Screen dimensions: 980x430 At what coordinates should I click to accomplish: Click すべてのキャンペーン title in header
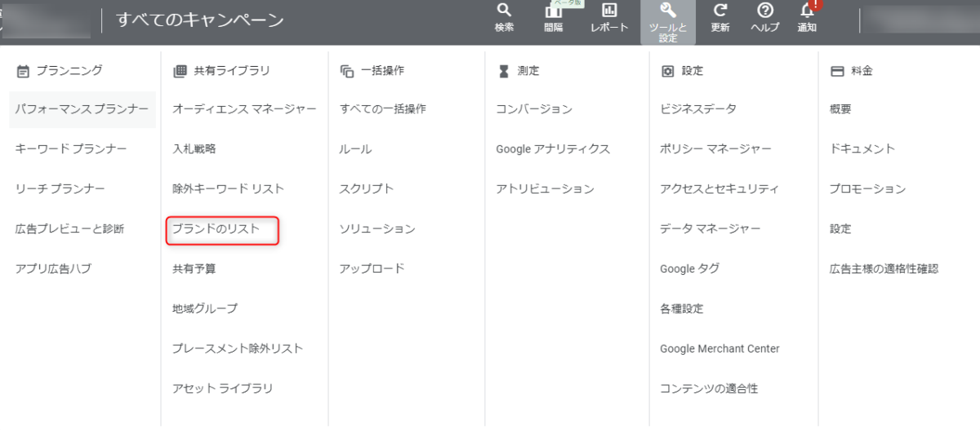pyautogui.click(x=200, y=20)
